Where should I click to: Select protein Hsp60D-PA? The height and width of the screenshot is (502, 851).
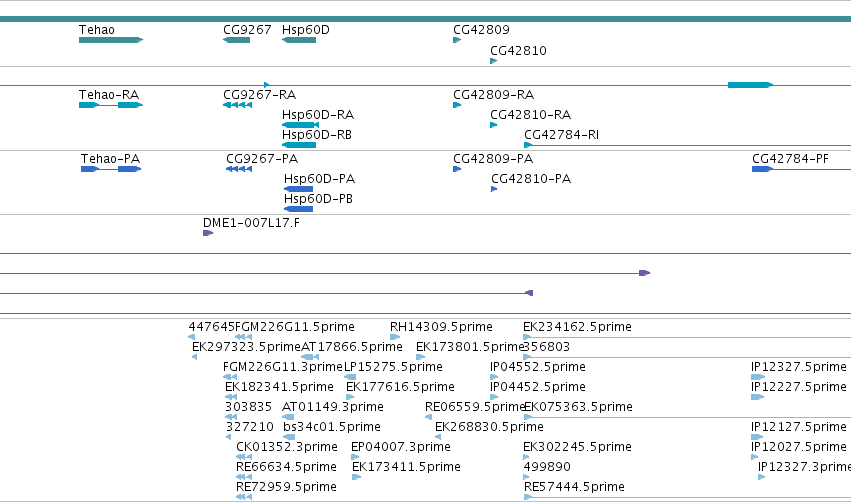(x=298, y=189)
